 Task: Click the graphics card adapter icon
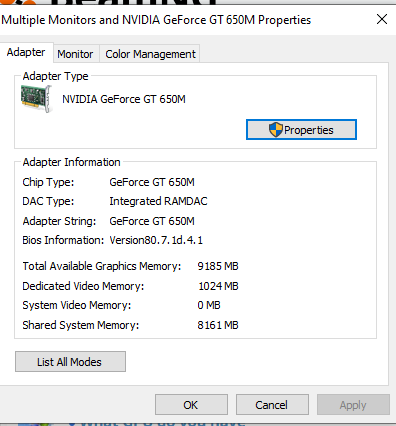point(36,99)
